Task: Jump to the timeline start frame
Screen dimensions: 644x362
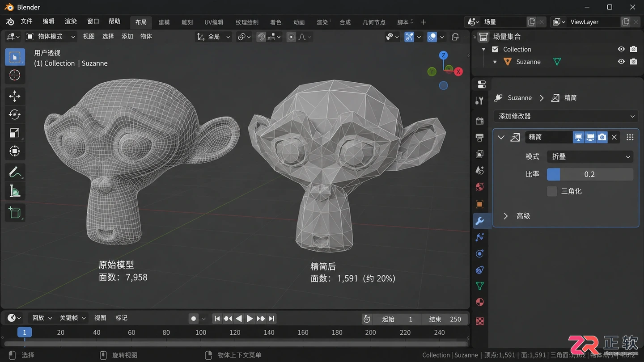Action: (217, 319)
